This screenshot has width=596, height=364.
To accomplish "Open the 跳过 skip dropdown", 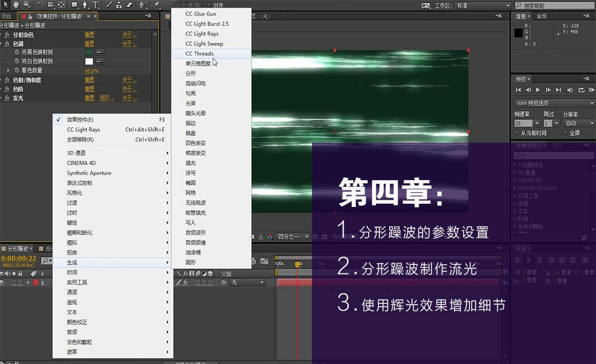I will point(557,123).
